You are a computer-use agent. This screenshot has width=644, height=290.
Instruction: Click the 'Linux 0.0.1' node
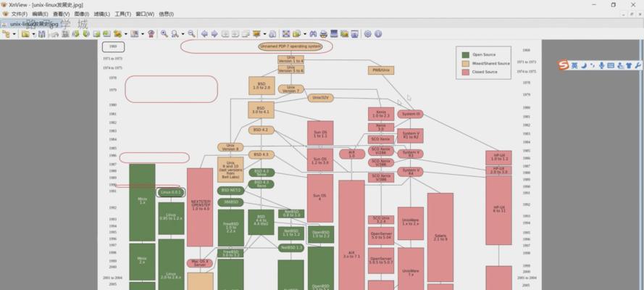tap(171, 192)
